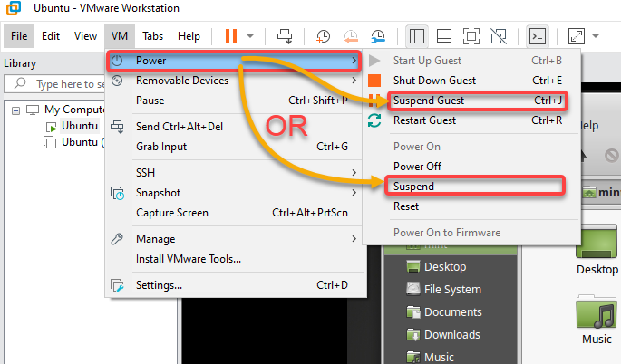621x364 pixels.
Task: Enter full screen mode icon
Action: click(471, 36)
